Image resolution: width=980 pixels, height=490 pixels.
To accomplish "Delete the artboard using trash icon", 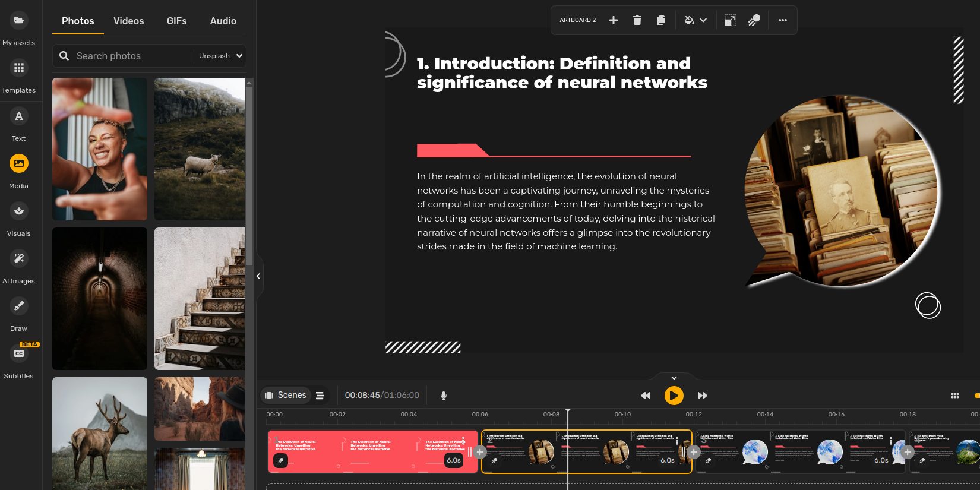I will [637, 20].
